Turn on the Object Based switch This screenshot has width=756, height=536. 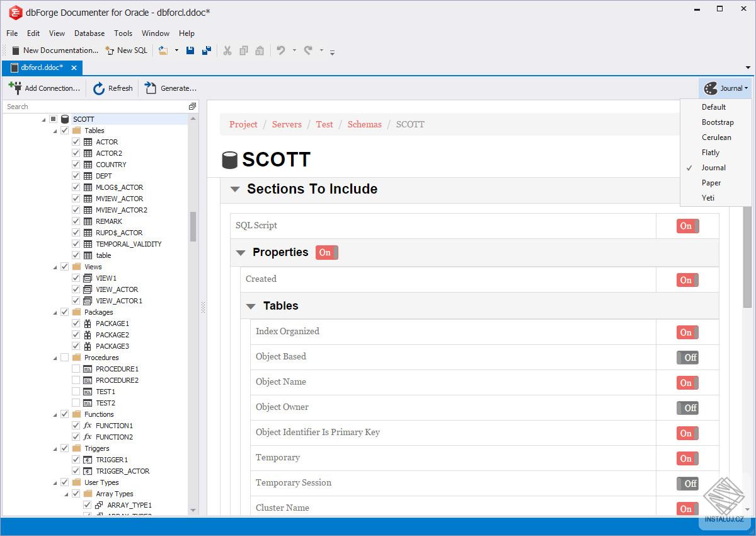pyautogui.click(x=688, y=358)
